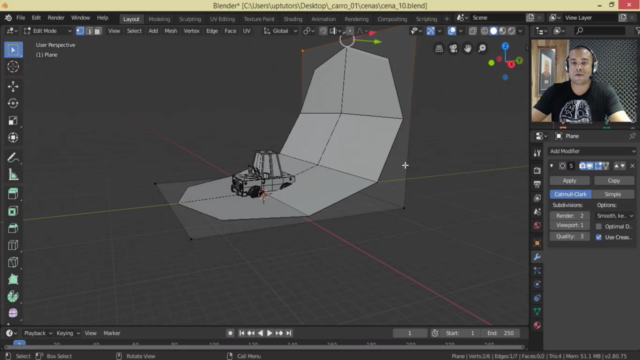
Task: Expand the Add Modifier dropdown
Action: 592,151
